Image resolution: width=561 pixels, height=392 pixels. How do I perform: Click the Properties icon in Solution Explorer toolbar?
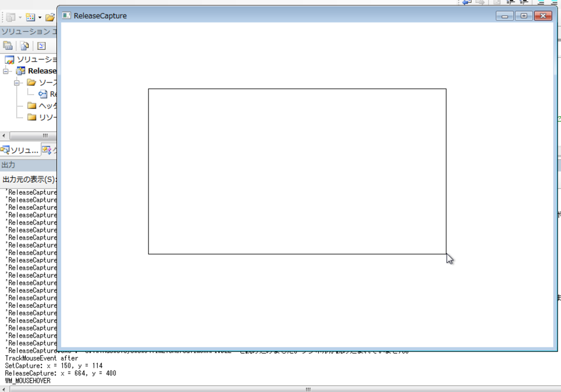click(7, 45)
